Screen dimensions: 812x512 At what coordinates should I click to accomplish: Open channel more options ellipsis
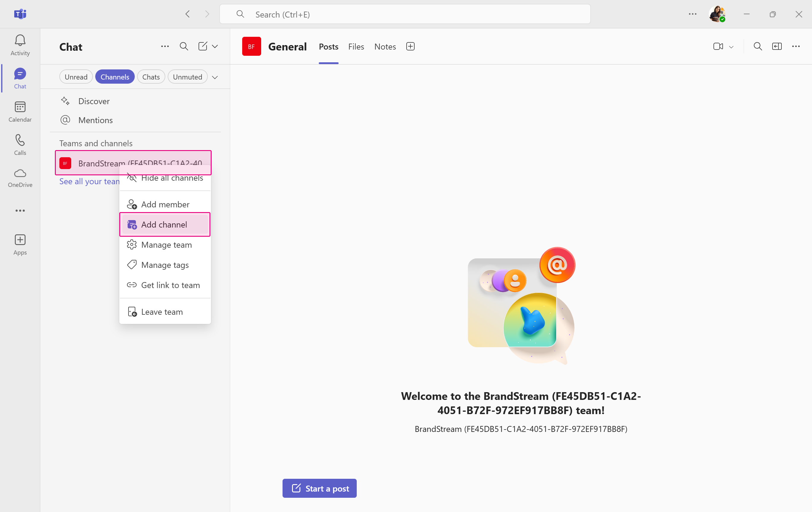coord(796,46)
